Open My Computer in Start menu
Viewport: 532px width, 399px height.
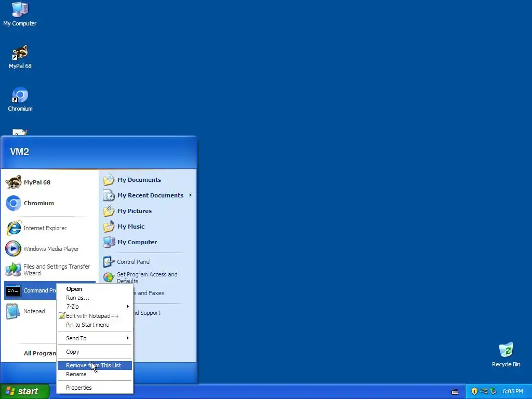tap(148, 242)
